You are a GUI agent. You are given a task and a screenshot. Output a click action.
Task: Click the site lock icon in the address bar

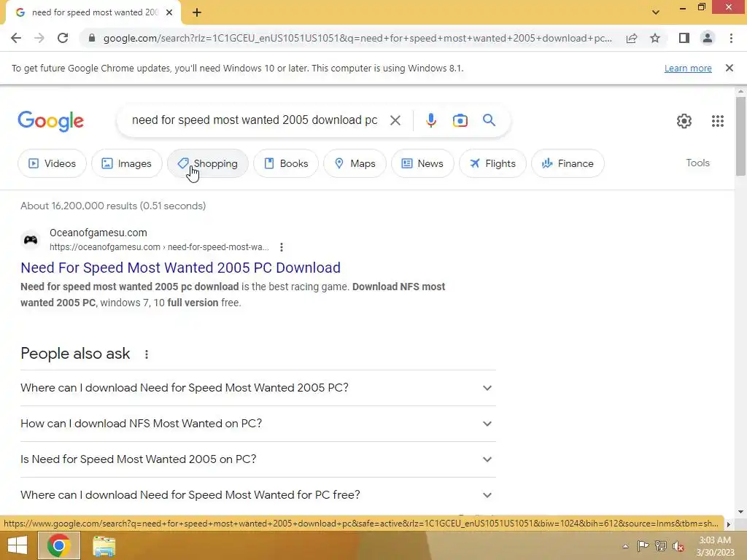[91, 38]
